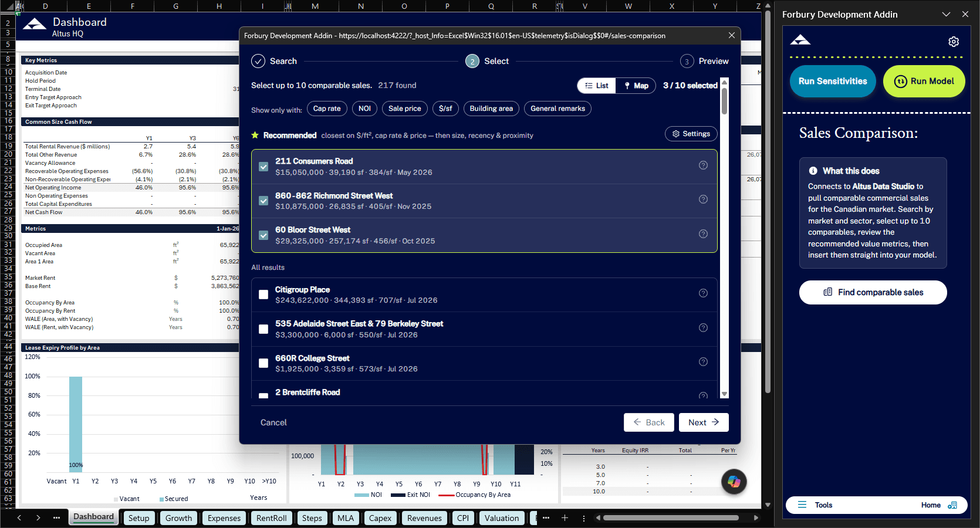
Task: Click the results list scroll-down arrow
Action: point(725,394)
